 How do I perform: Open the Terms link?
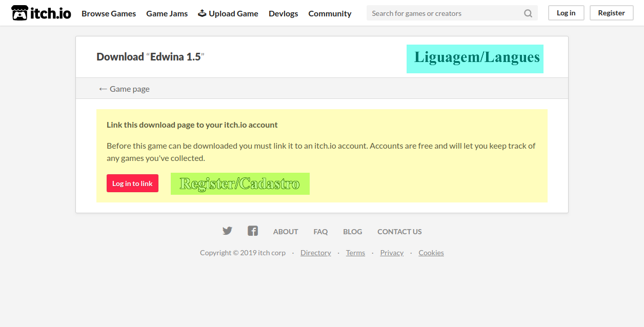355,253
